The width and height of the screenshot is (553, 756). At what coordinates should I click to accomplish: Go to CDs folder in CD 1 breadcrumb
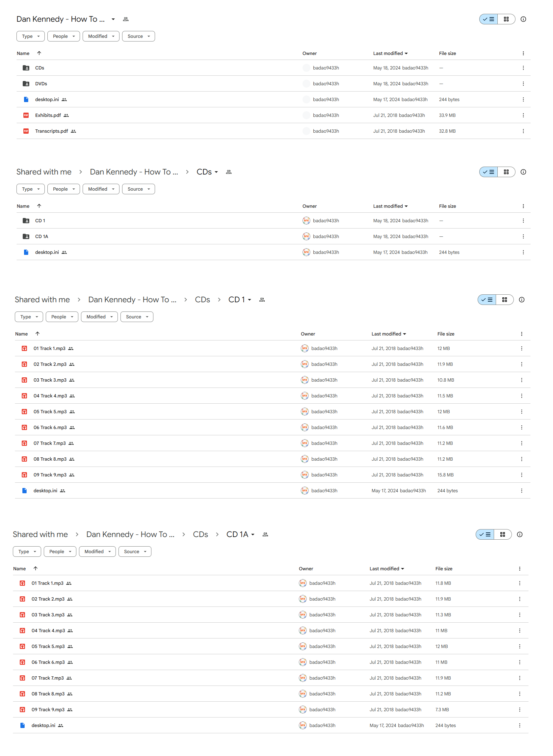[202, 300]
